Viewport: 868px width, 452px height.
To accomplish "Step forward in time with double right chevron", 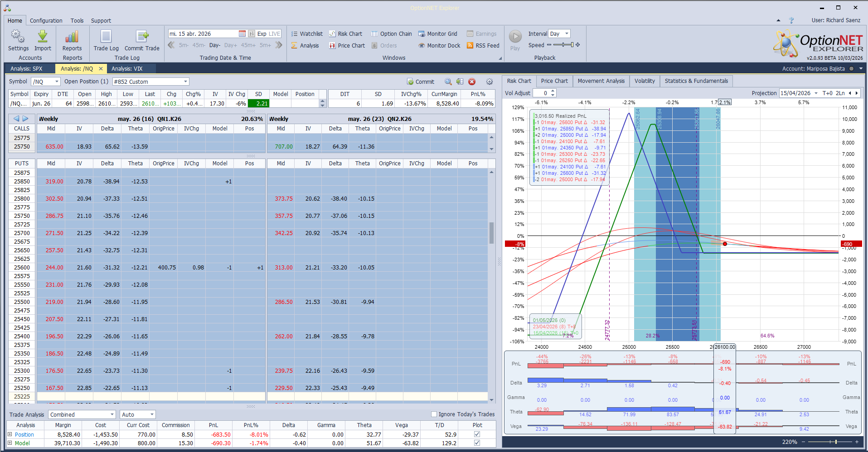I will (279, 45).
